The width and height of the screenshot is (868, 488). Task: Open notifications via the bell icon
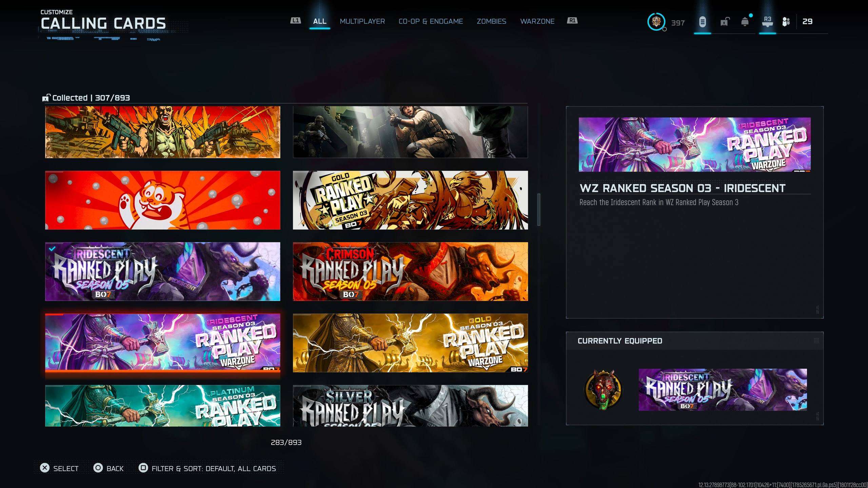pyautogui.click(x=745, y=22)
